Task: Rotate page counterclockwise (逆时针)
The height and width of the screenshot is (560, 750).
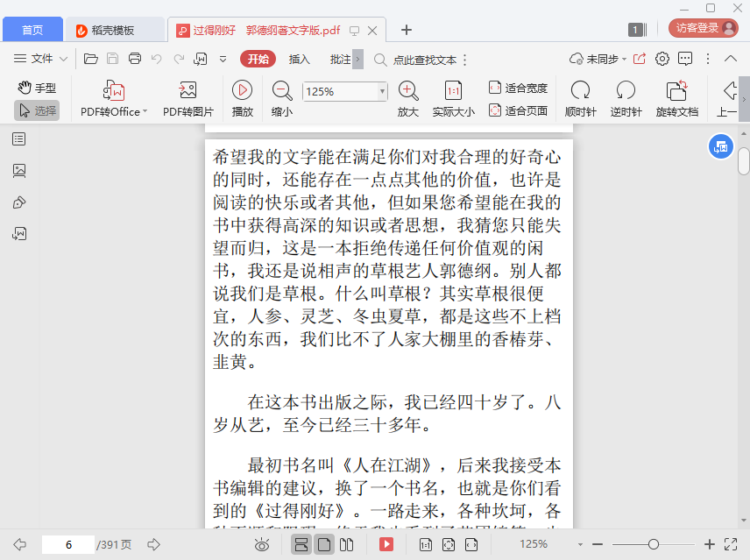Action: 626,99
